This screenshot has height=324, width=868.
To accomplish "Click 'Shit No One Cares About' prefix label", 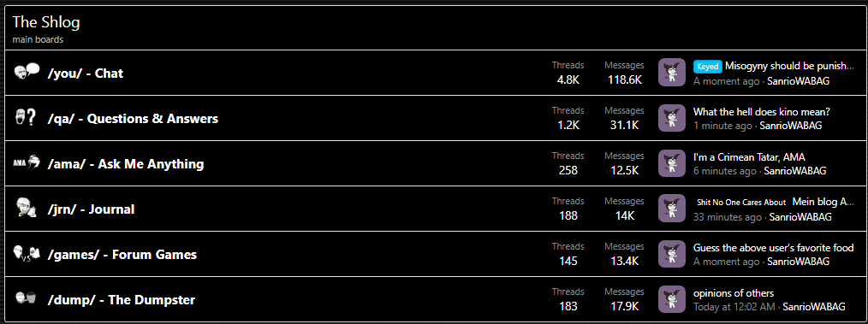I will [x=741, y=203].
